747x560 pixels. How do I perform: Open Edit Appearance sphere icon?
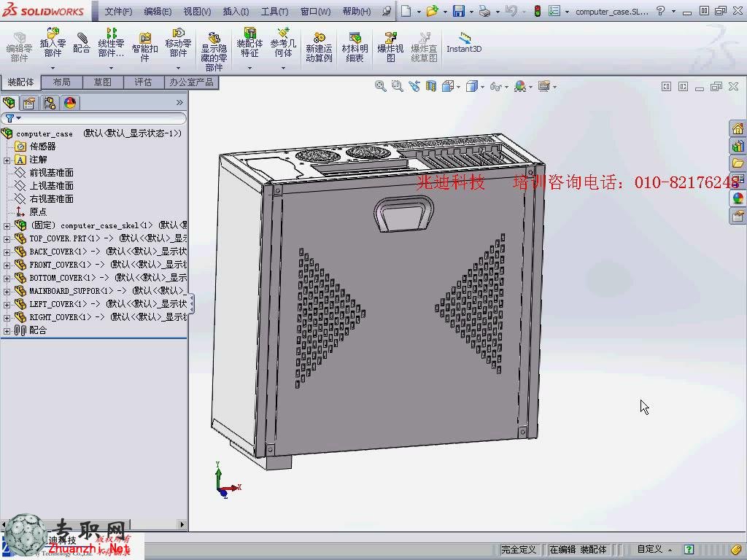[520, 86]
